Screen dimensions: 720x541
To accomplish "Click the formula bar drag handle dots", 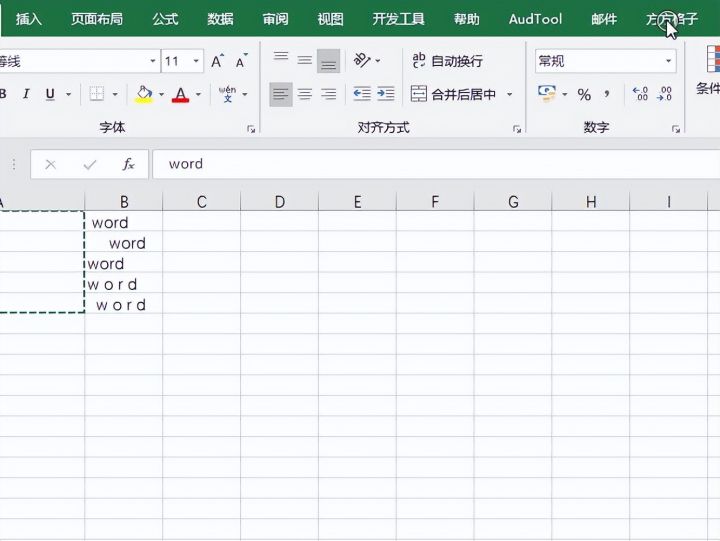I will click(x=14, y=164).
